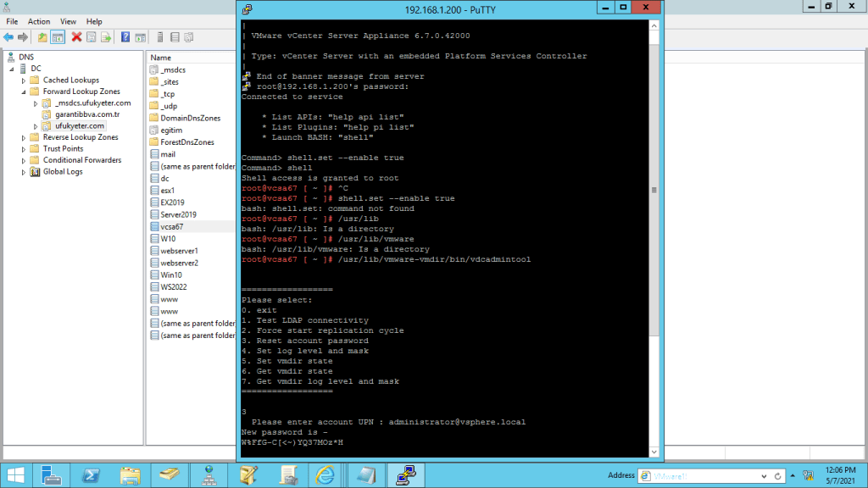
Task: Select the webserver1 record
Action: [x=179, y=251]
